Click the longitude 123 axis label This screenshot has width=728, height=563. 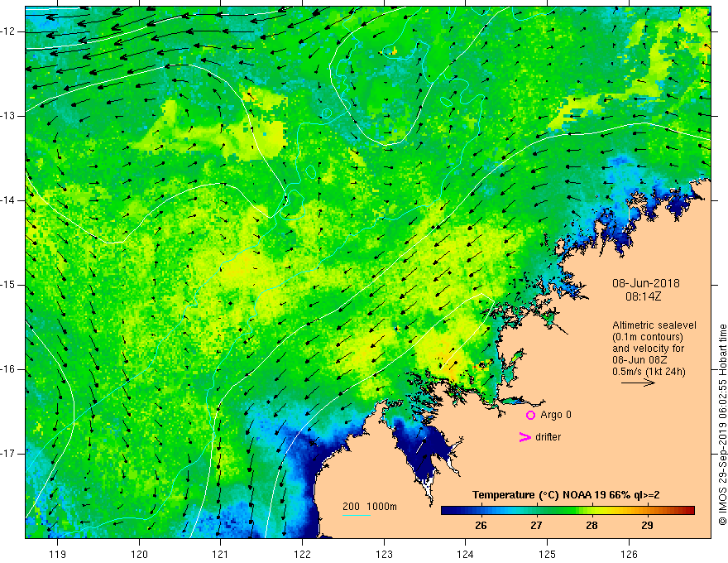coord(384,554)
